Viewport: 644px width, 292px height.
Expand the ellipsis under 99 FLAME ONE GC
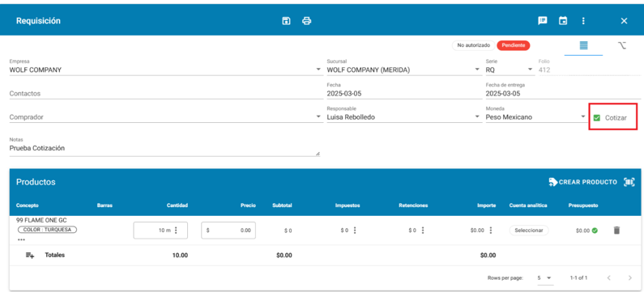pos(21,239)
